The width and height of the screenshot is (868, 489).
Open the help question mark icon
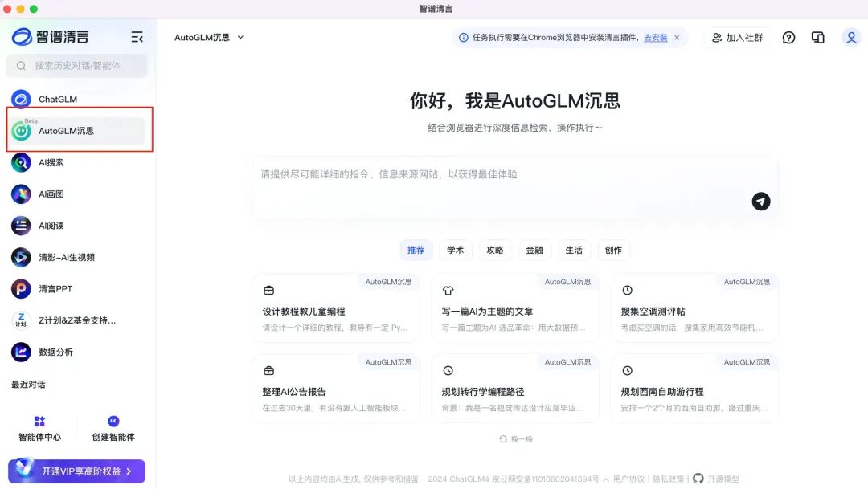click(789, 38)
